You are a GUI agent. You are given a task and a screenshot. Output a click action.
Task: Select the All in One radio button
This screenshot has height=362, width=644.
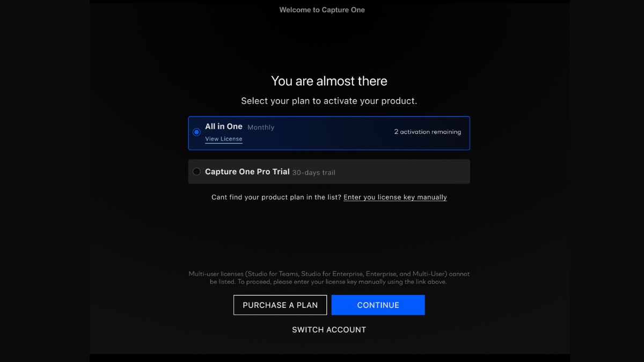click(x=196, y=132)
